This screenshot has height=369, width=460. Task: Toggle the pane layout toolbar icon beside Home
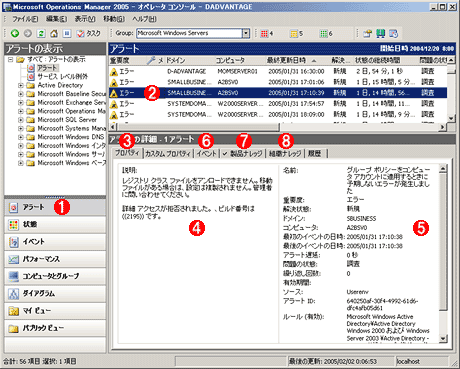pyautogui.click(x=67, y=33)
